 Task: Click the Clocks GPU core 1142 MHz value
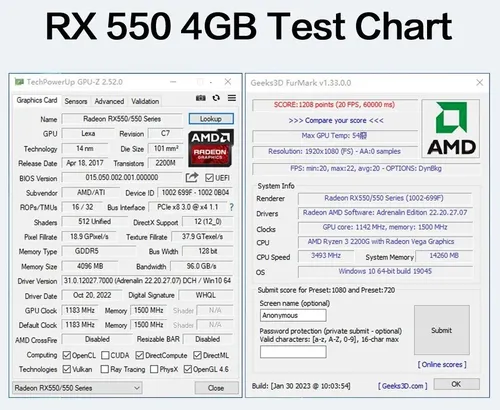pyautogui.click(x=385, y=227)
